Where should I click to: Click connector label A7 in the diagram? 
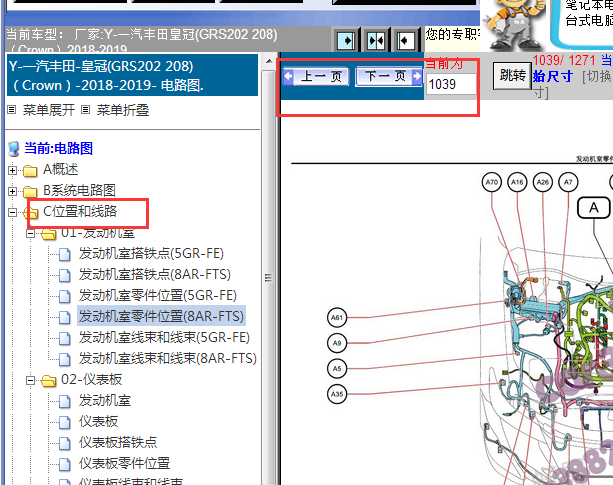(568, 182)
